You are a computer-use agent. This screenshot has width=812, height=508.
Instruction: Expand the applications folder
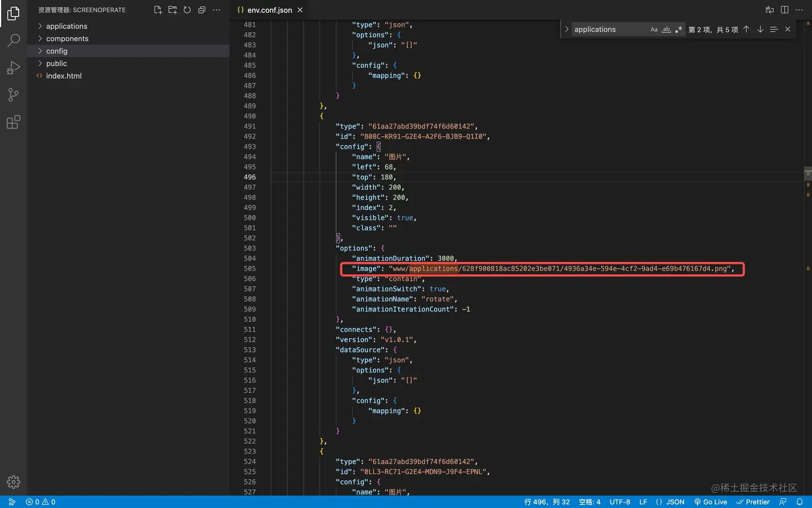pyautogui.click(x=128, y=26)
